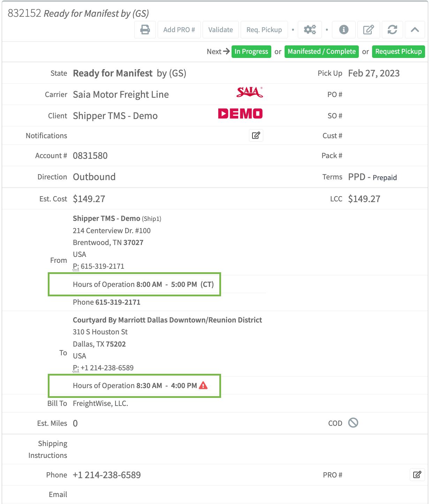Screen dimensions: 431x504
Task: Click the LCC value $149.27
Action: pyautogui.click(x=364, y=199)
